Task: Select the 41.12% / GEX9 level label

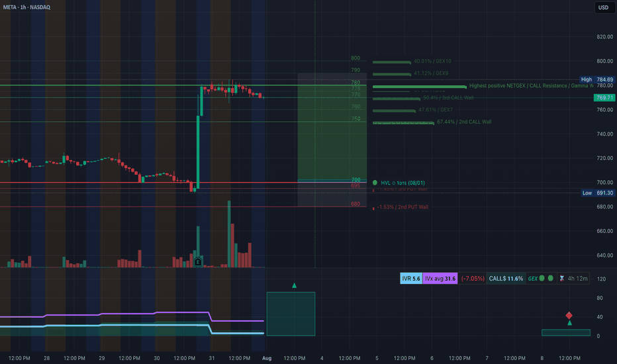Action: (x=431, y=73)
